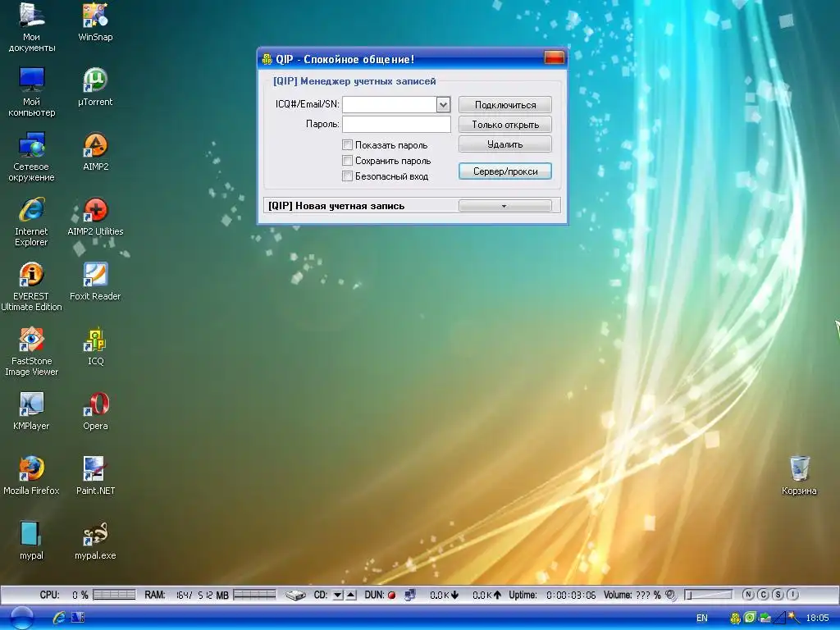Viewport: 840px width, 630px height.
Task: Click the RAM usage meter bar
Action: coord(254,595)
